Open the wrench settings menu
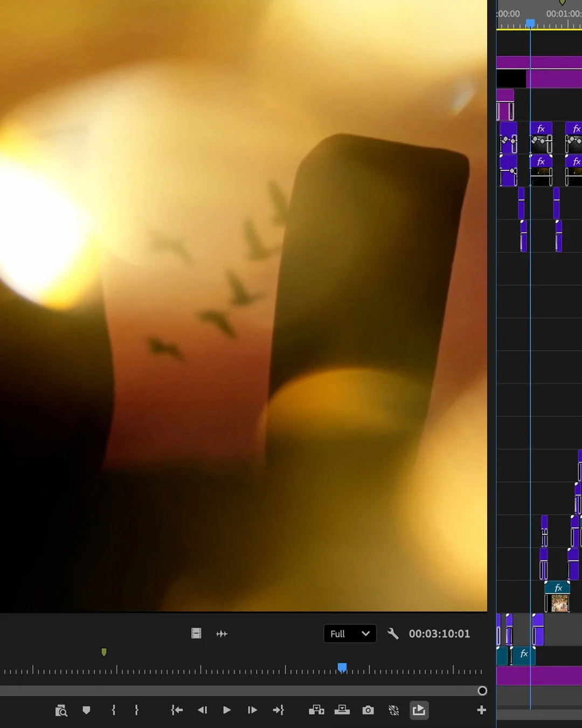 click(x=393, y=634)
